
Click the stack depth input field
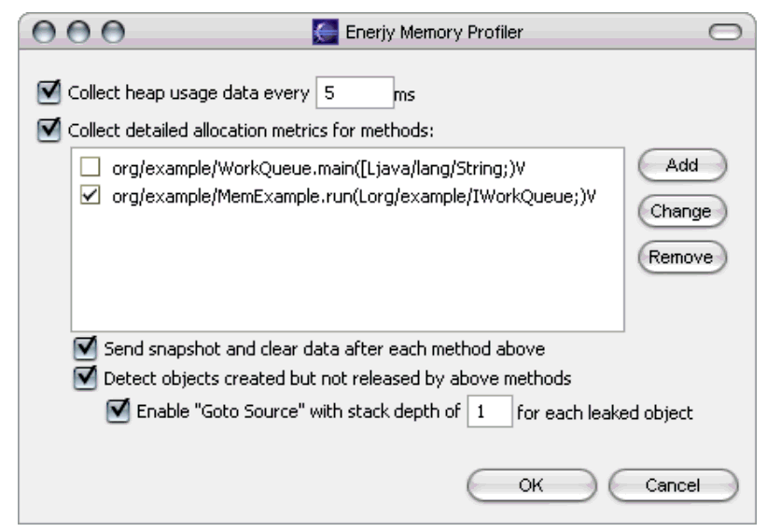(x=489, y=412)
